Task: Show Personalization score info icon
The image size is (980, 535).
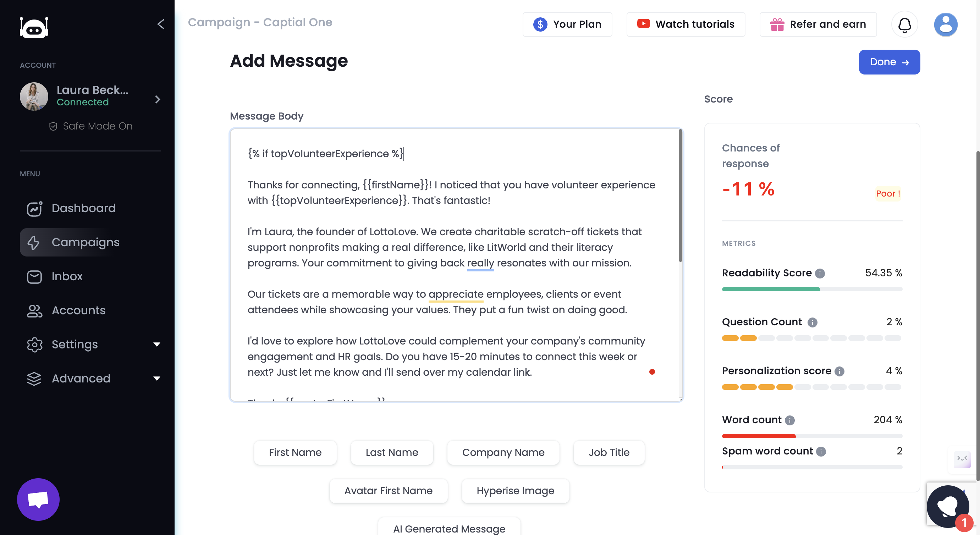Action: (x=839, y=372)
